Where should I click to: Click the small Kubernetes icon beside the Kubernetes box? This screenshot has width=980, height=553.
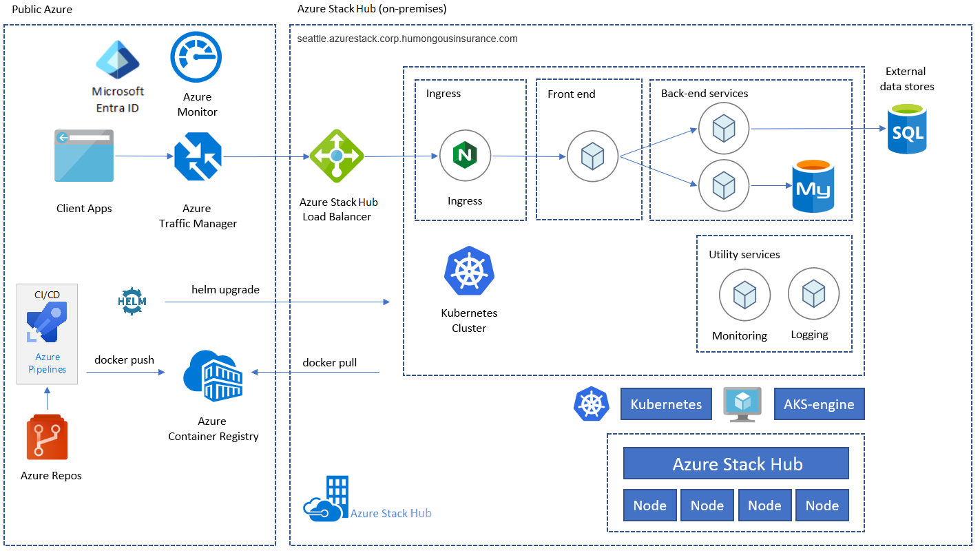point(592,404)
